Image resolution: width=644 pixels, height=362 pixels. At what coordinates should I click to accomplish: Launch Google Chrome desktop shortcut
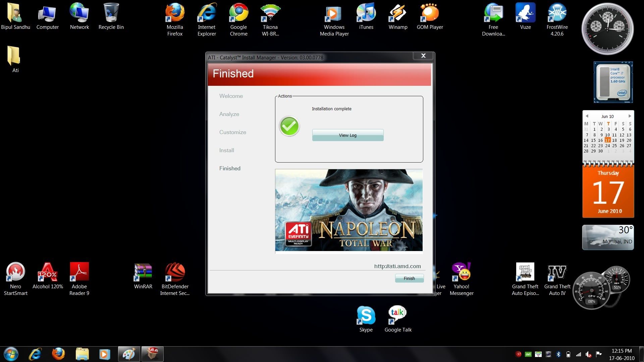(x=238, y=19)
